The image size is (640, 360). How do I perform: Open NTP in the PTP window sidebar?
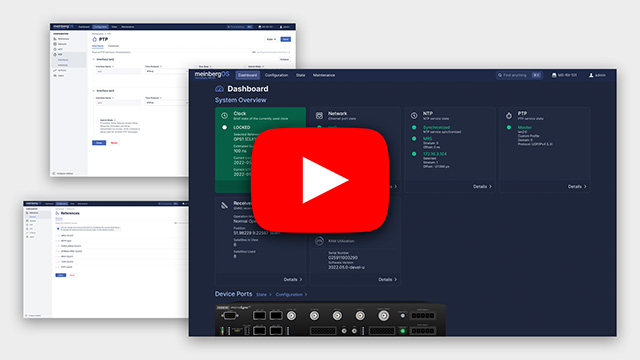[x=58, y=49]
